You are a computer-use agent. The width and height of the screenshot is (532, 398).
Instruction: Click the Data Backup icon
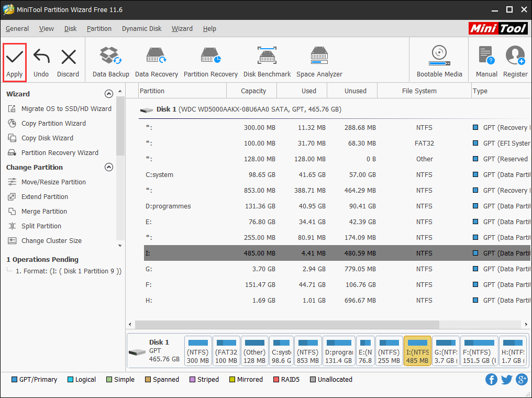[x=110, y=60]
